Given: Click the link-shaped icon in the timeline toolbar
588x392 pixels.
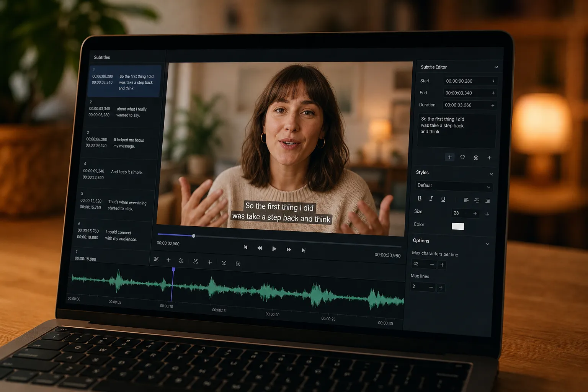Looking at the screenshot, I should (x=181, y=261).
